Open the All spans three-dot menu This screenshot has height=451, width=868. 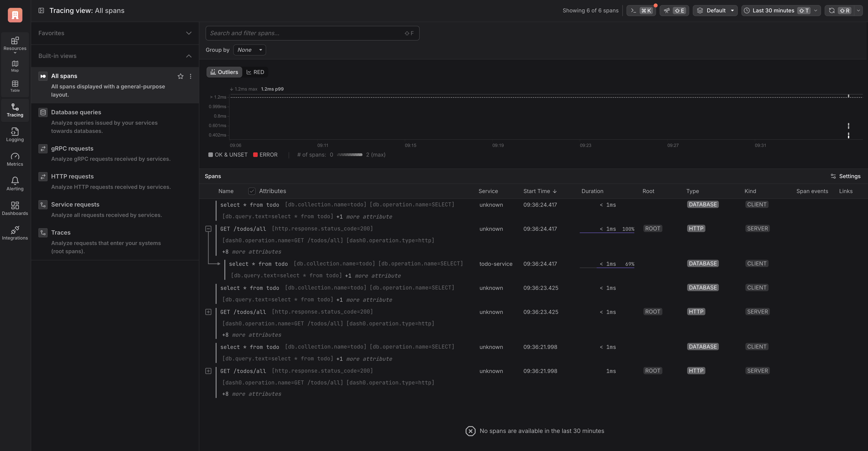point(191,76)
